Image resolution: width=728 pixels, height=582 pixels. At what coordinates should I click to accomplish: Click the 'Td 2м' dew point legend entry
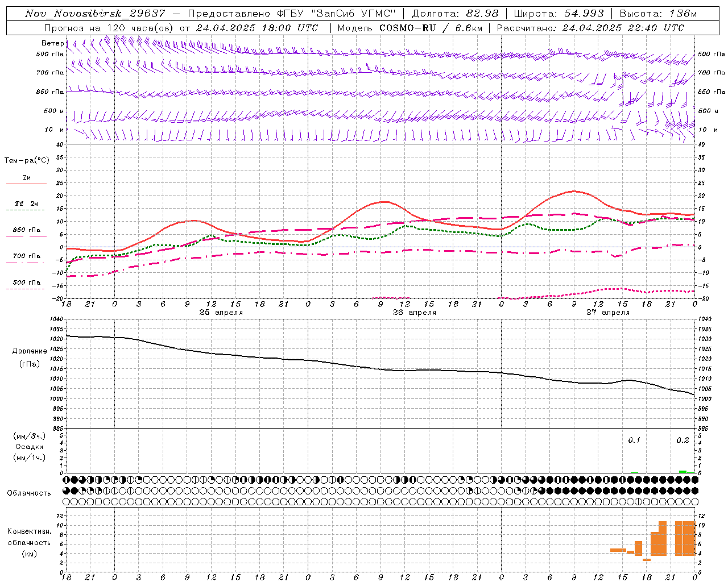click(x=26, y=203)
